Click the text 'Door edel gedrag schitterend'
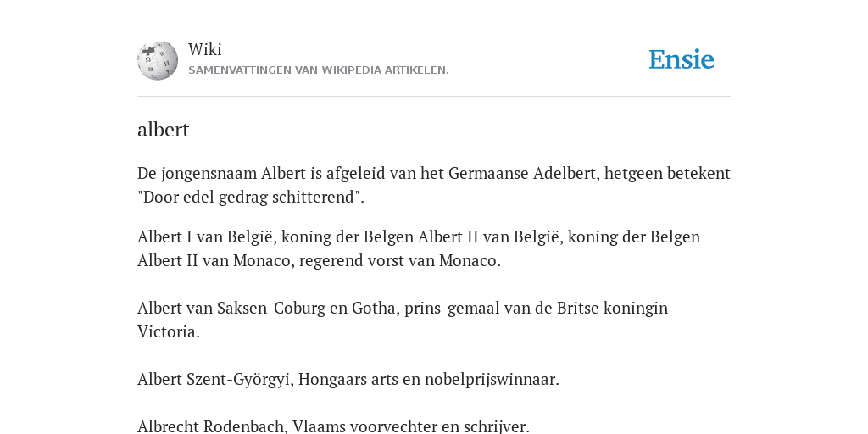868x434 pixels. [251, 197]
